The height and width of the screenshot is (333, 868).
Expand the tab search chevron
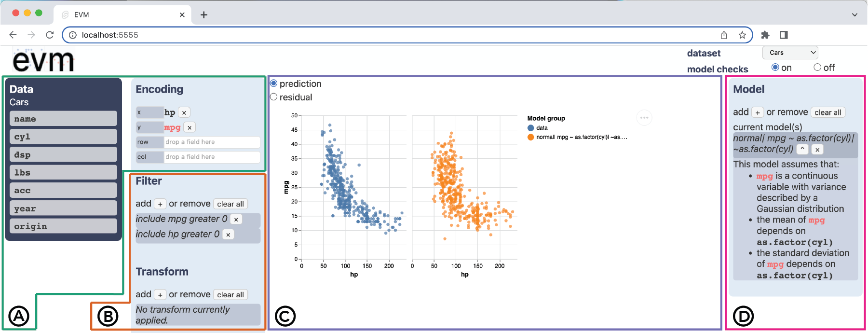(x=854, y=15)
